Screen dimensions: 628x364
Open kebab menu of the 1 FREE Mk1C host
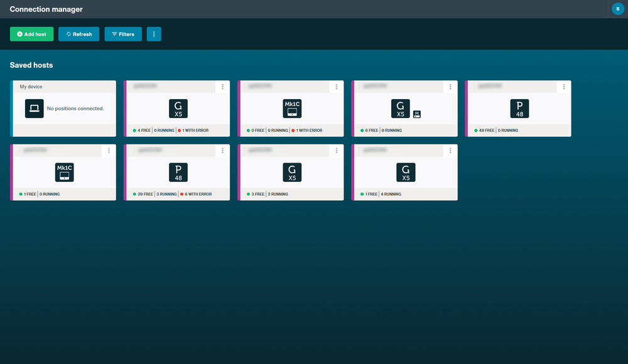coord(109,150)
